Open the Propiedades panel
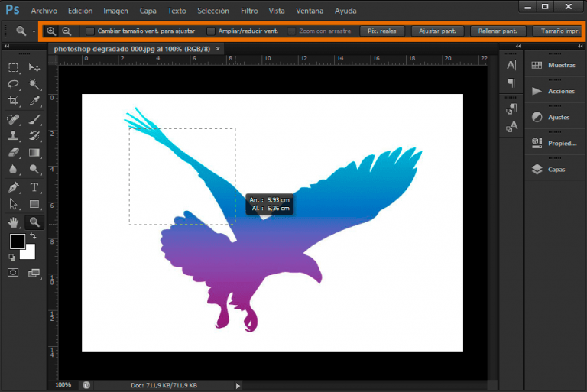The image size is (587, 392). pyautogui.click(x=554, y=143)
